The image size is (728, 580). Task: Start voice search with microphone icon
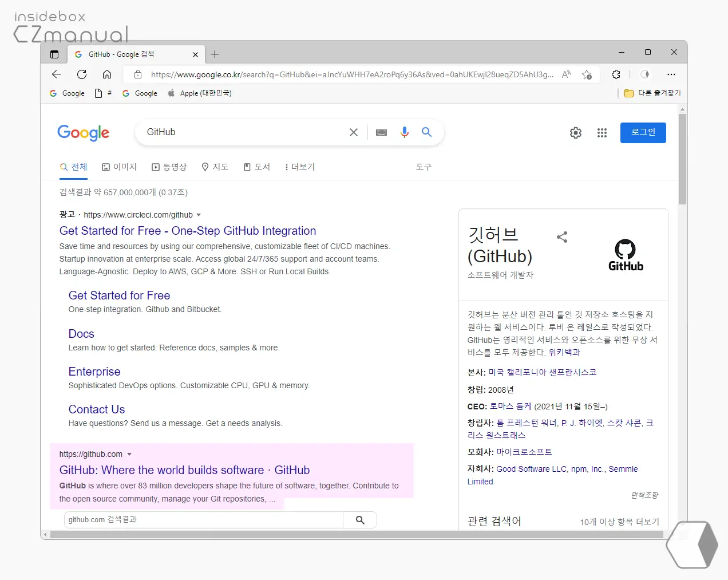coord(405,132)
